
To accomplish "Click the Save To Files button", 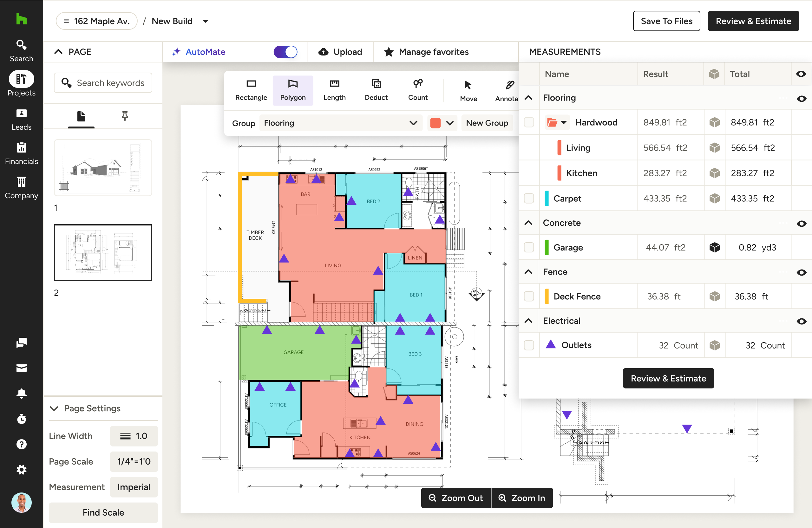I will (666, 21).
